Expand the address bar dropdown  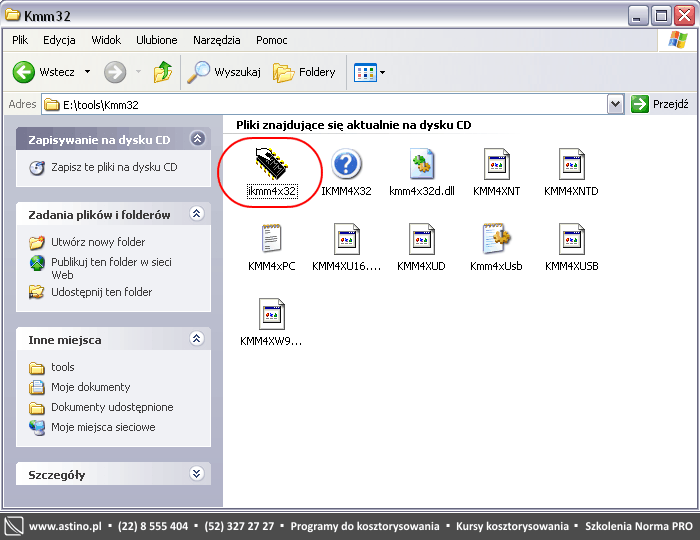[615, 104]
